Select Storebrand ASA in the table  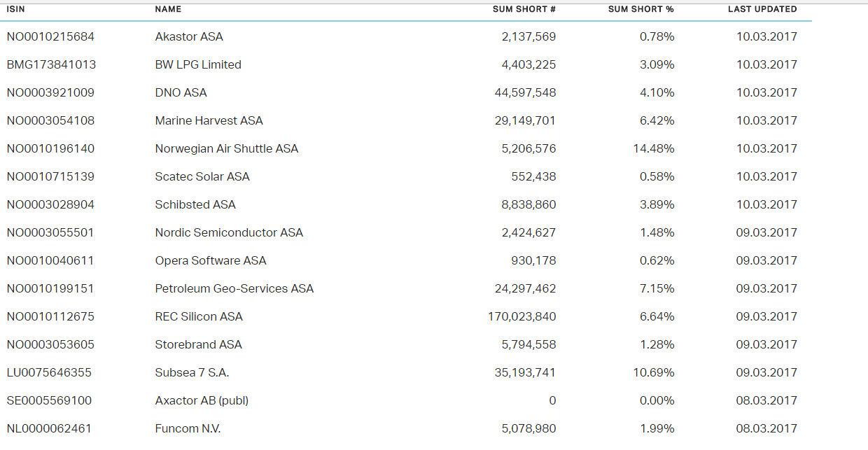tap(198, 344)
